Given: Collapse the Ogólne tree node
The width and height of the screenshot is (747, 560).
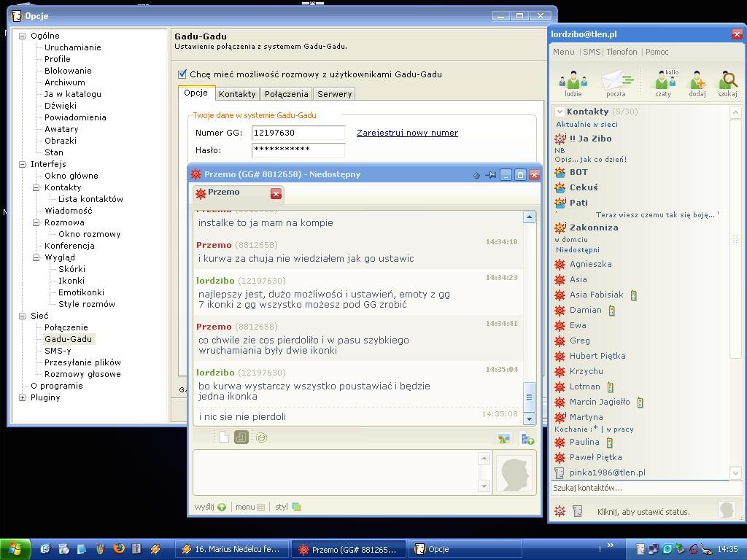Looking at the screenshot, I should pyautogui.click(x=22, y=36).
